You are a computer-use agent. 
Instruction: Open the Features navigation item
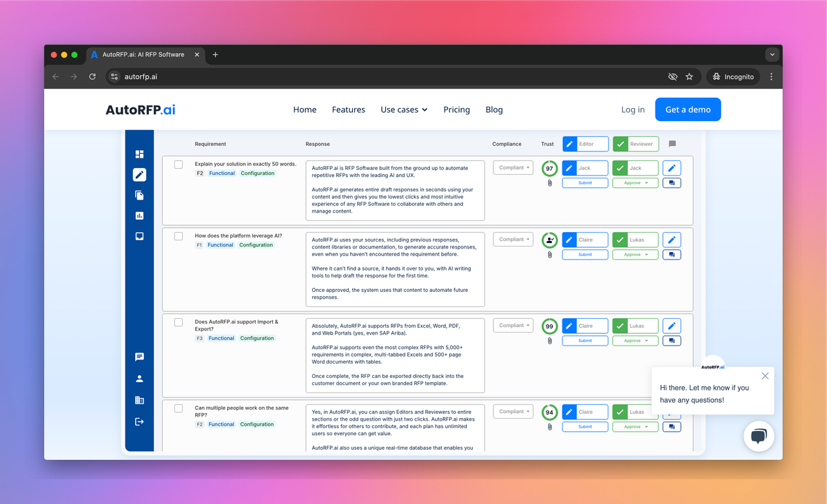349,109
